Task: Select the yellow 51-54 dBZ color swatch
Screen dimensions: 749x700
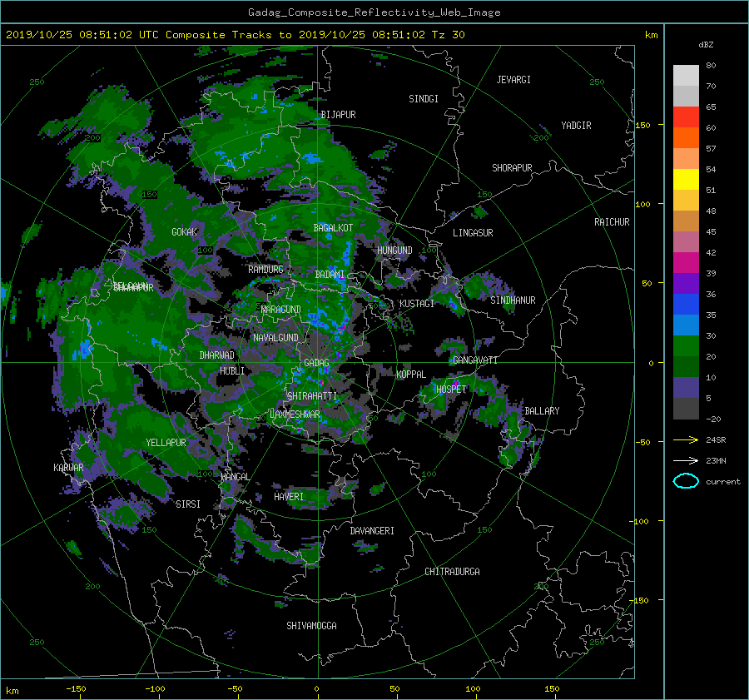Action: coord(686,180)
